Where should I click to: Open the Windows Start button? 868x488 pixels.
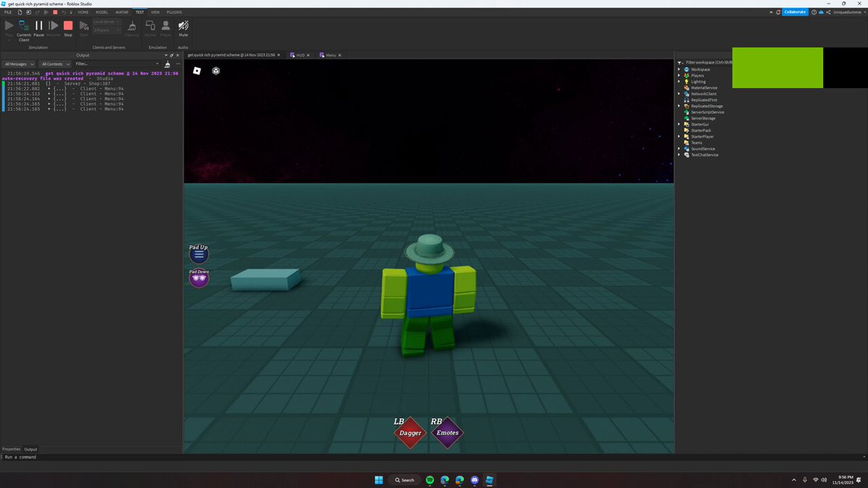pyautogui.click(x=378, y=480)
